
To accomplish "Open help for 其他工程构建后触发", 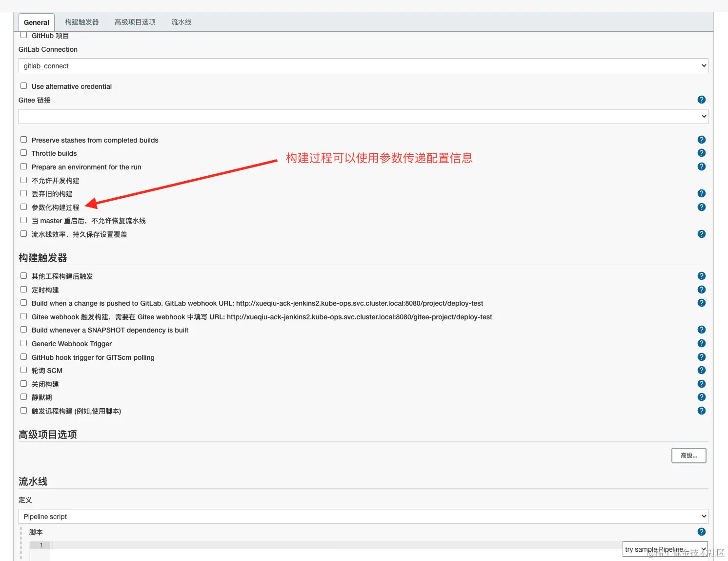I will [x=702, y=276].
